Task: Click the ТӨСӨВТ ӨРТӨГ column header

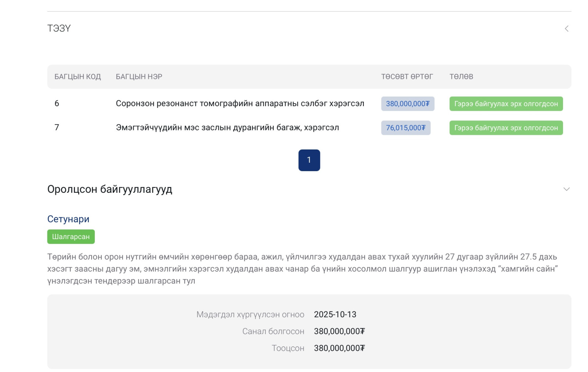Action: (x=407, y=77)
